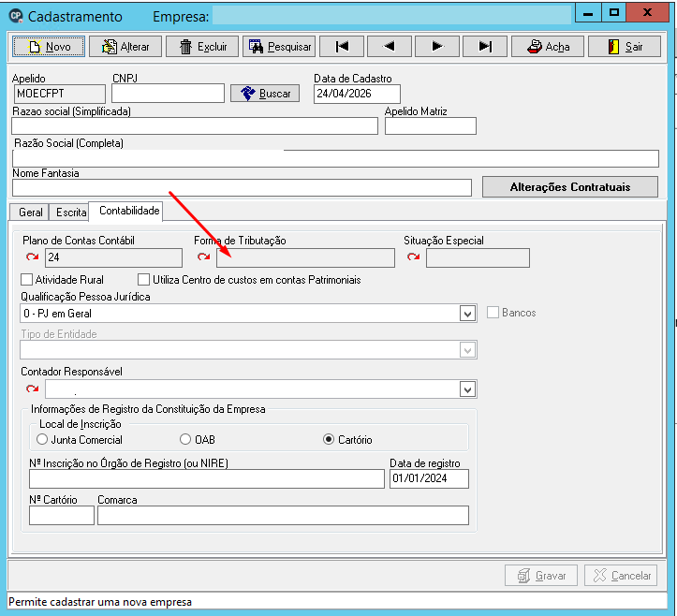677x616 pixels.
Task: Toggle the Bancos checkbox
Action: pyautogui.click(x=493, y=313)
